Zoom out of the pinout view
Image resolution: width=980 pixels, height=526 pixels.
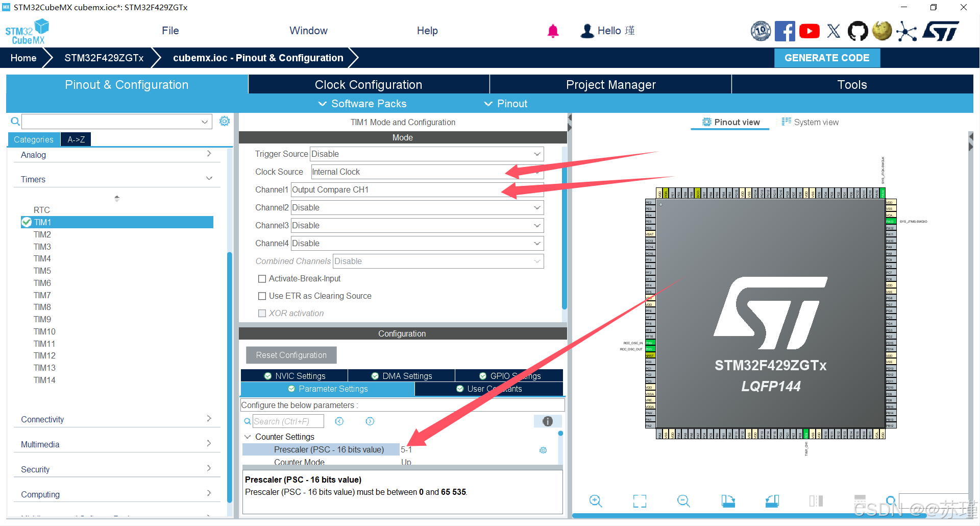(x=683, y=501)
